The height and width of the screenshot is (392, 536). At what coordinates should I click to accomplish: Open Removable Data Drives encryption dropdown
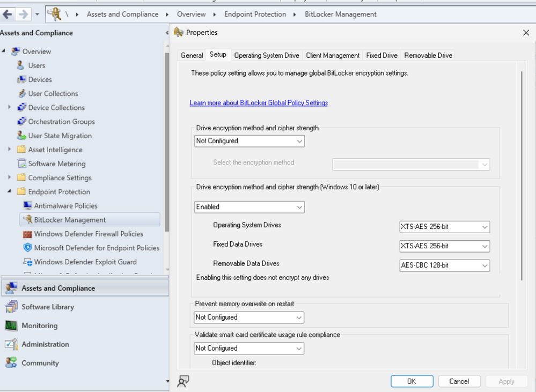(x=444, y=265)
